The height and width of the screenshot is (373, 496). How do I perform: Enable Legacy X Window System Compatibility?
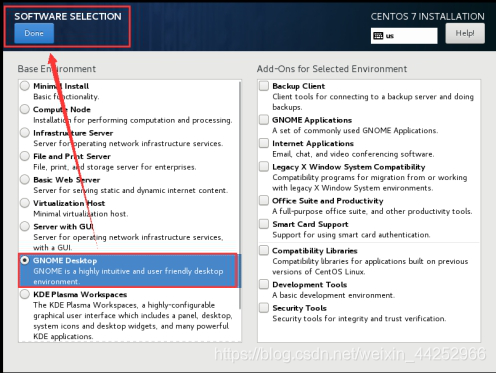pos(264,166)
